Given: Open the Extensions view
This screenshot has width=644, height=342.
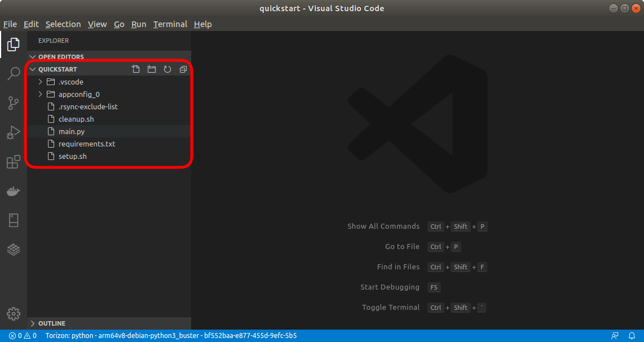Looking at the screenshot, I should click(x=14, y=162).
